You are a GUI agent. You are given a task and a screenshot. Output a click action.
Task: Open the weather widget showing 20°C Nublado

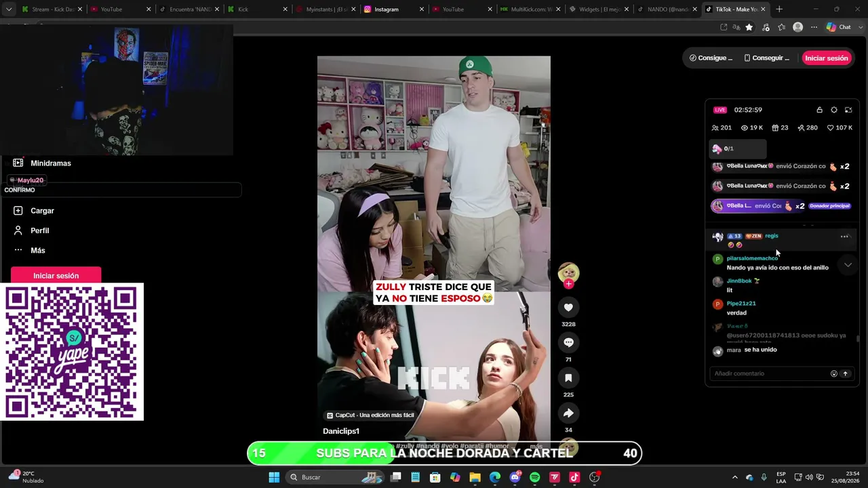27,477
